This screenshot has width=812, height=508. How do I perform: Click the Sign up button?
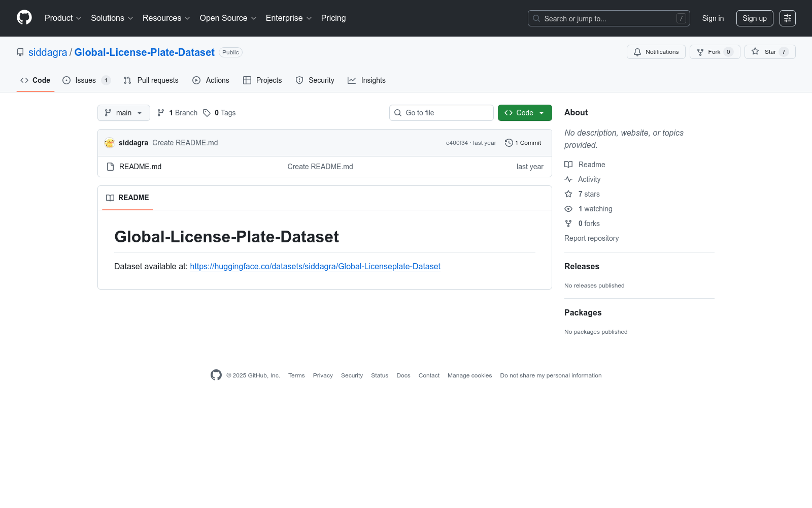(x=755, y=18)
